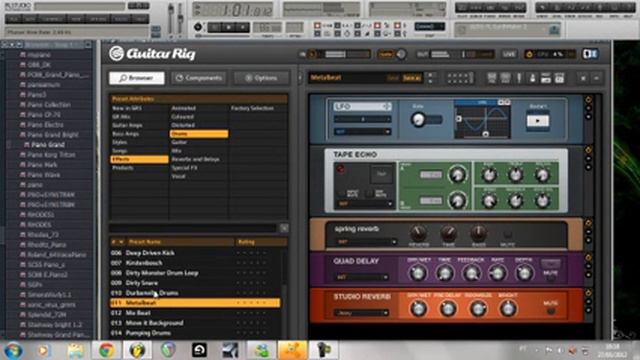The height and width of the screenshot is (360, 640).
Task: Toggle the red Tape Echo on switch
Action: tap(340, 169)
